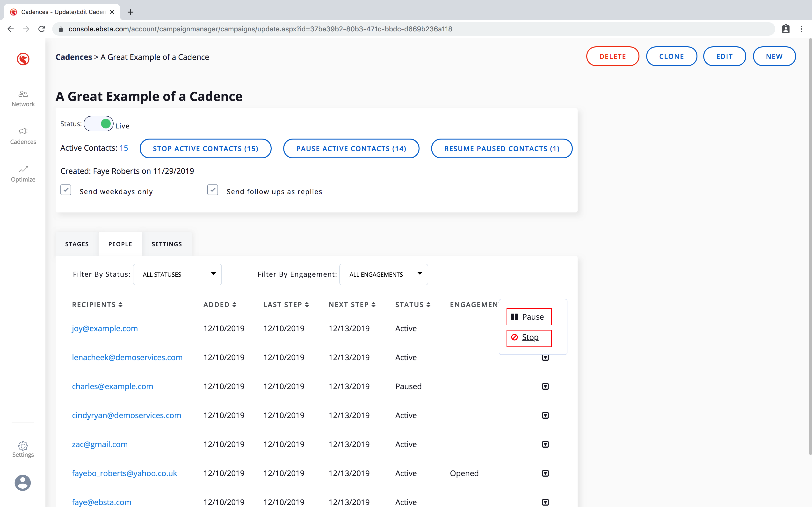Open Cadences megaphone icon in sidebar
Viewport: 812px width, 507px height.
pos(23,131)
